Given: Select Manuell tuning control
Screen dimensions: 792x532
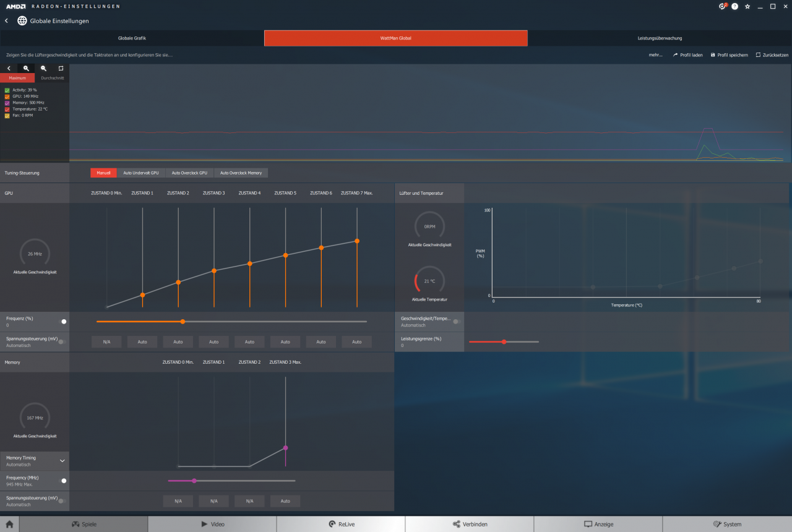Looking at the screenshot, I should click(103, 173).
